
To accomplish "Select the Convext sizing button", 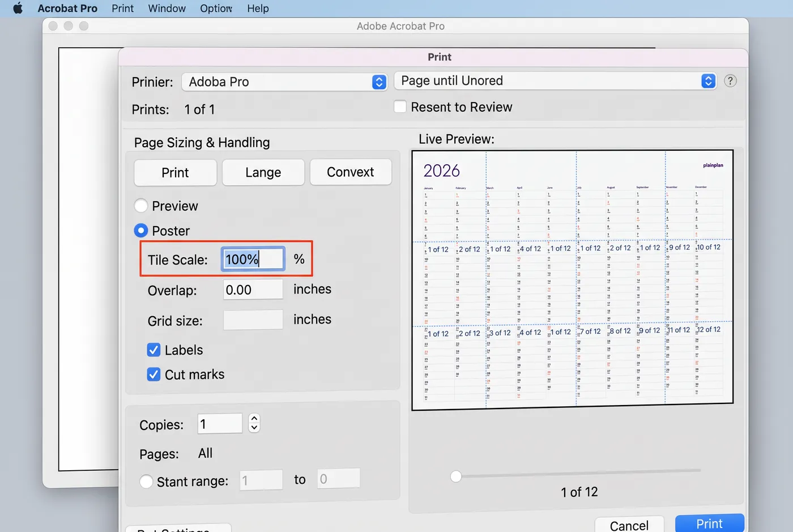I will (351, 172).
